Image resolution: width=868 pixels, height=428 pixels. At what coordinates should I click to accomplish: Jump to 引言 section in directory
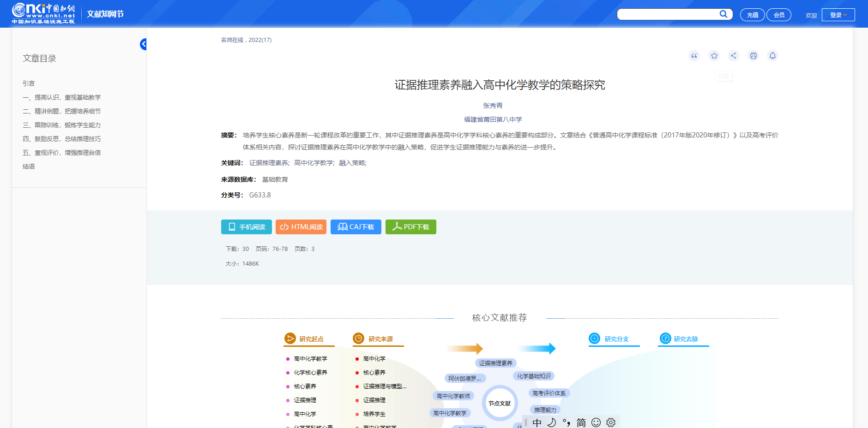pos(29,83)
